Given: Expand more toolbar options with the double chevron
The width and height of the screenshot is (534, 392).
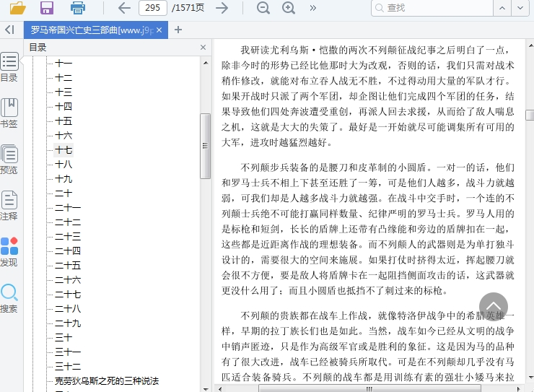Looking at the screenshot, I should pyautogui.click(x=312, y=8).
